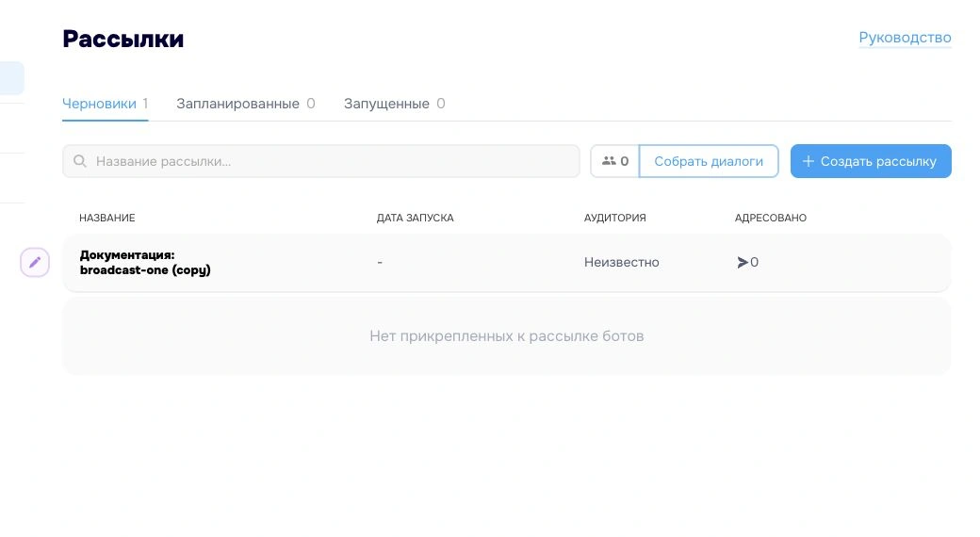Click the Собрать диалоги button
The height and width of the screenshot is (537, 980).
coord(709,161)
